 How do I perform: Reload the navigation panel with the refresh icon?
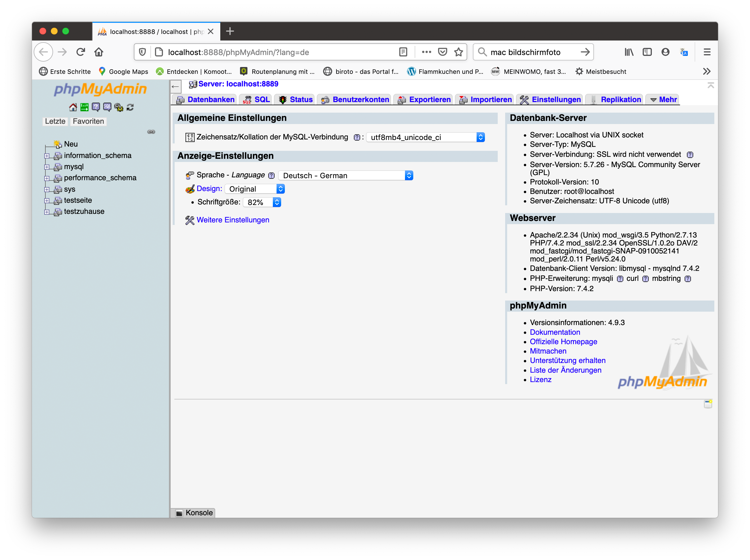click(x=130, y=107)
